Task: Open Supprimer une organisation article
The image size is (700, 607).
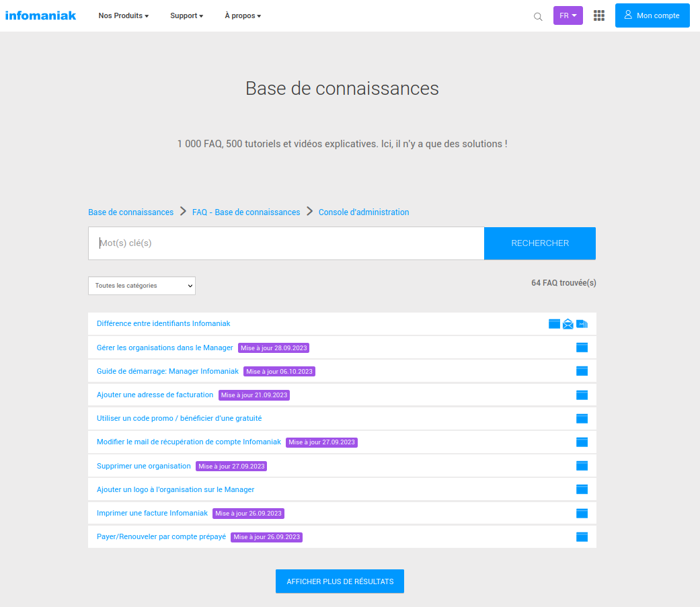Action: pos(144,466)
